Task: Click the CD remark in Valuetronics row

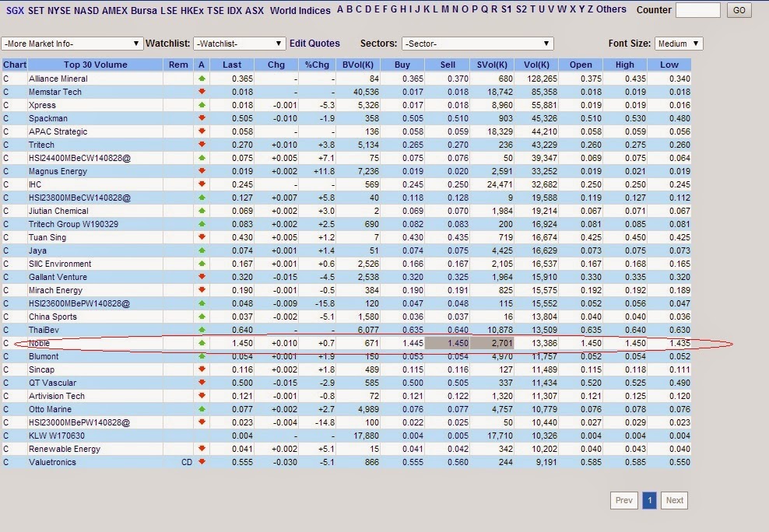Action: click(x=187, y=462)
